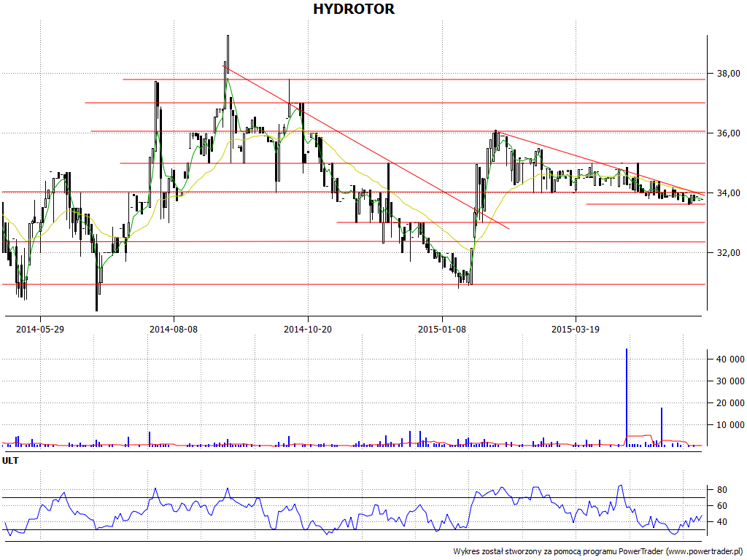Click the 30 000 volume axis label
The height and width of the screenshot is (560, 747).
pyautogui.click(x=730, y=381)
